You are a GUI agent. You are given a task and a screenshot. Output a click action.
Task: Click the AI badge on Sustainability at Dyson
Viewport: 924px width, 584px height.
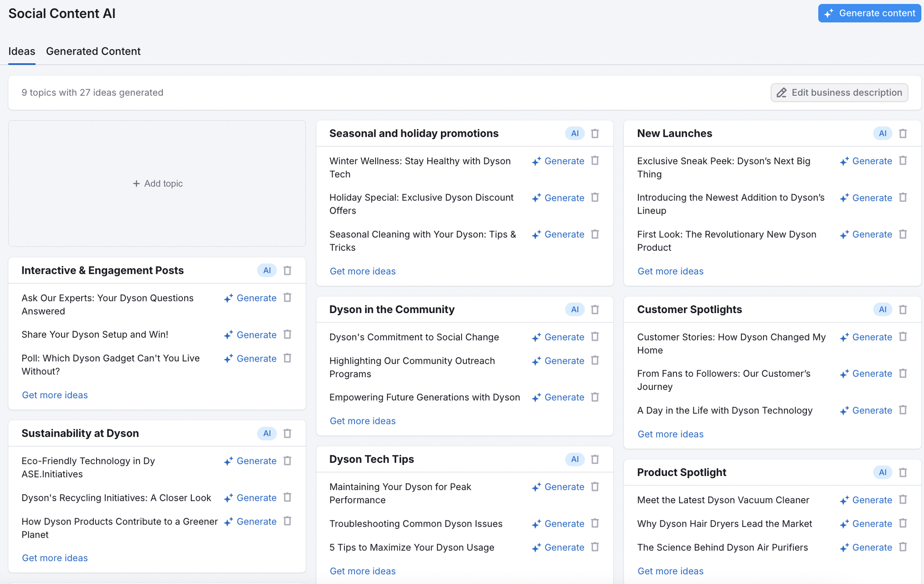click(x=267, y=433)
